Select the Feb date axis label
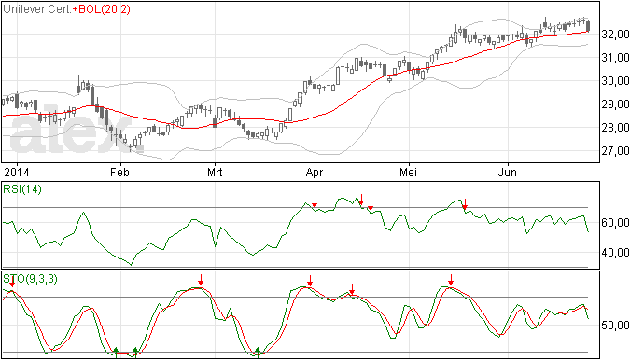This screenshot has height=361, width=644. pos(119,172)
